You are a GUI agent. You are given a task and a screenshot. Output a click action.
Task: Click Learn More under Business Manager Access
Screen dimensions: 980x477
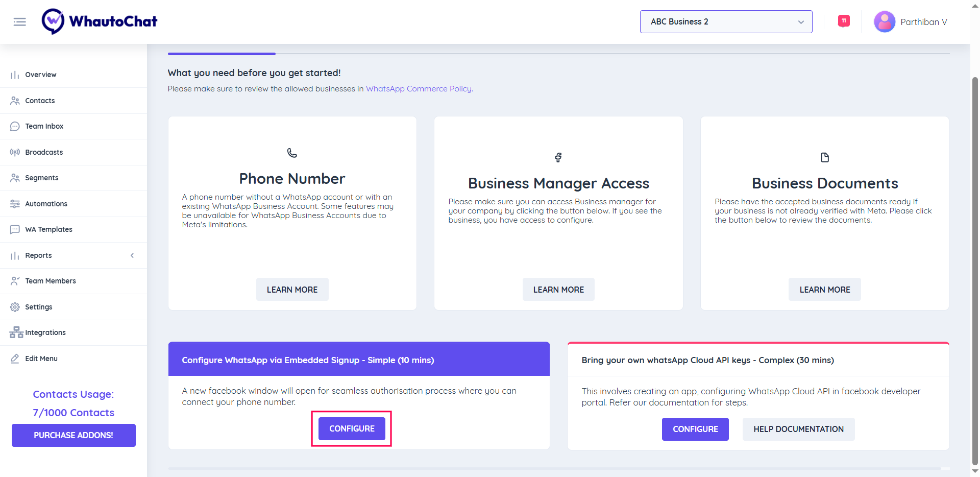pyautogui.click(x=558, y=290)
